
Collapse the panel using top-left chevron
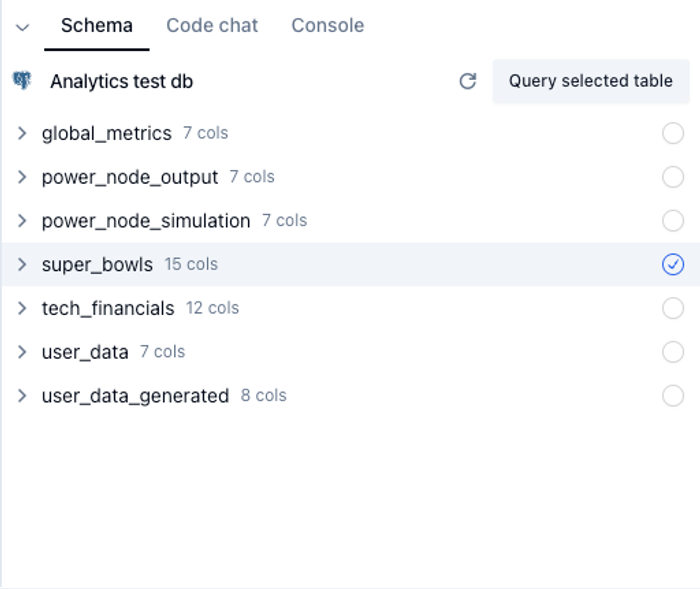(x=22, y=27)
